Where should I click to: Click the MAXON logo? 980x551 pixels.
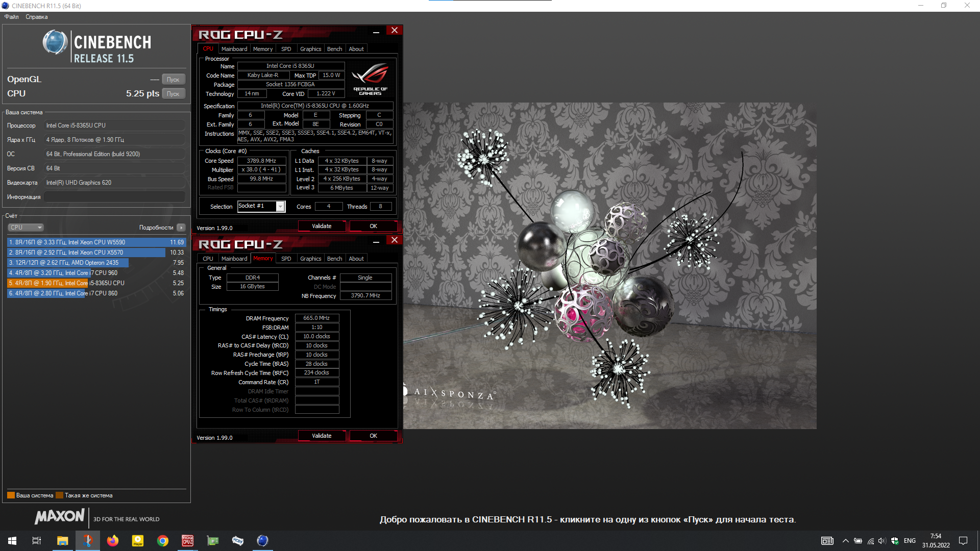pos(59,517)
